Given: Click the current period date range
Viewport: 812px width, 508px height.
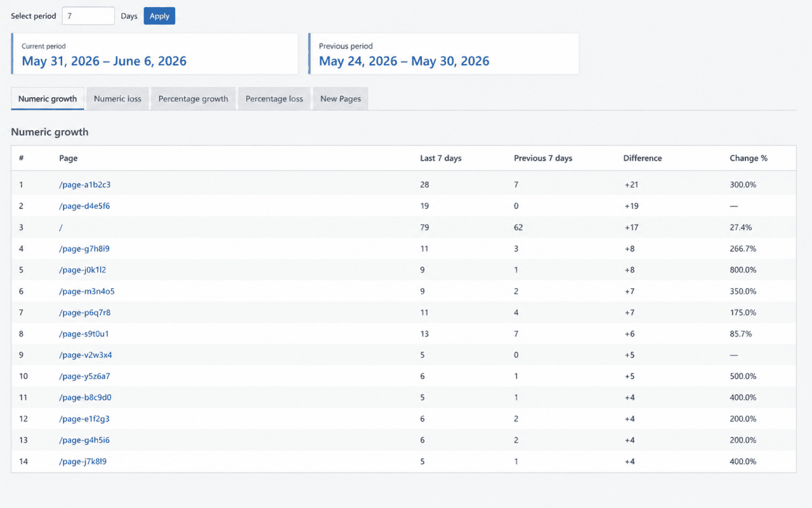Looking at the screenshot, I should pyautogui.click(x=104, y=62).
